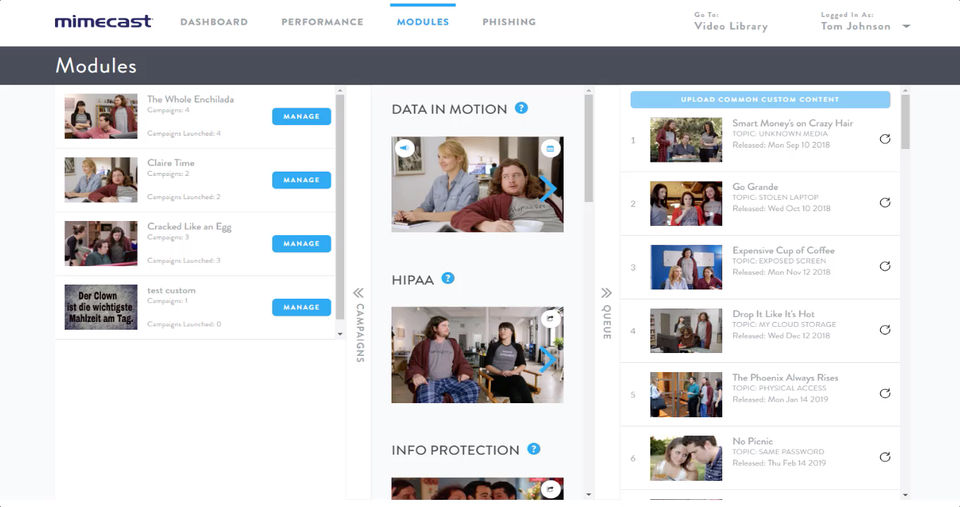Open the Tom Johnson account dropdown arrow
The height and width of the screenshot is (507, 960).
907,26
